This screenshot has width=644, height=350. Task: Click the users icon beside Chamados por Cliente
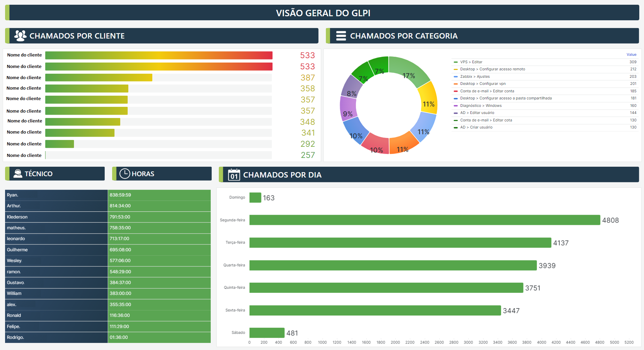click(x=20, y=36)
